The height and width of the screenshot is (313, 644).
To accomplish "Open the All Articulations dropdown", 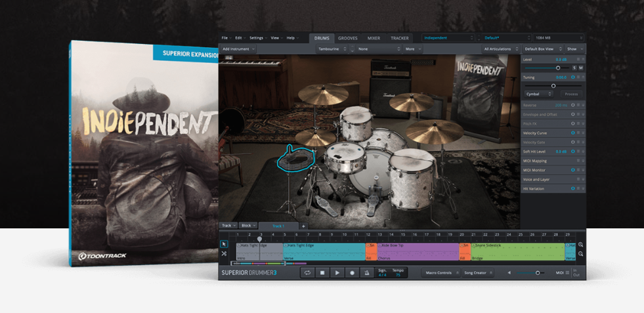I will [x=501, y=49].
